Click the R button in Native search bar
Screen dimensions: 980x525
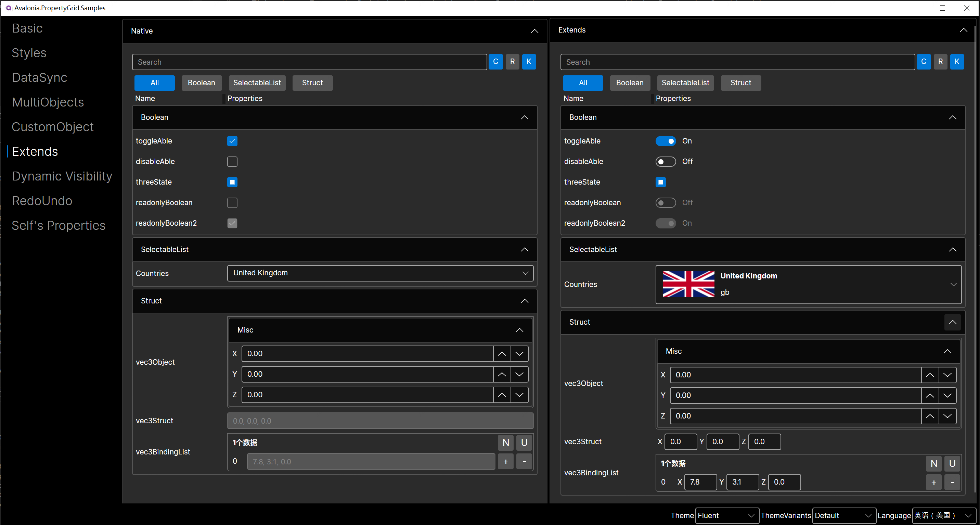(512, 62)
